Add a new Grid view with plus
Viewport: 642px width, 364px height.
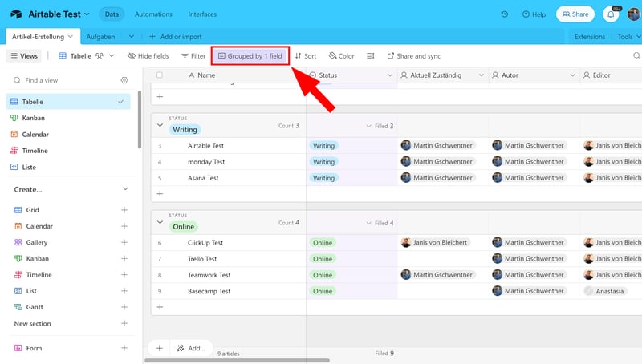click(124, 210)
